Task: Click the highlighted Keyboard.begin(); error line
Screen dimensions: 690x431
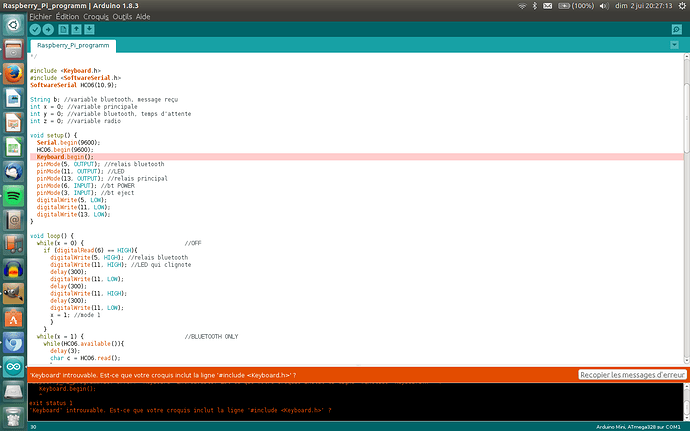Action: pos(356,157)
